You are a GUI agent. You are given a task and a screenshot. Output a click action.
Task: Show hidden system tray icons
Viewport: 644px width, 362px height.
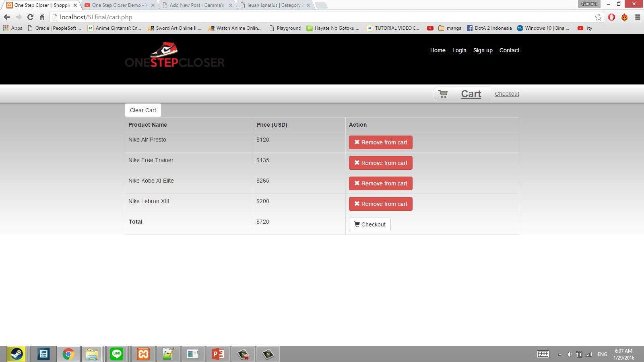click(x=559, y=354)
